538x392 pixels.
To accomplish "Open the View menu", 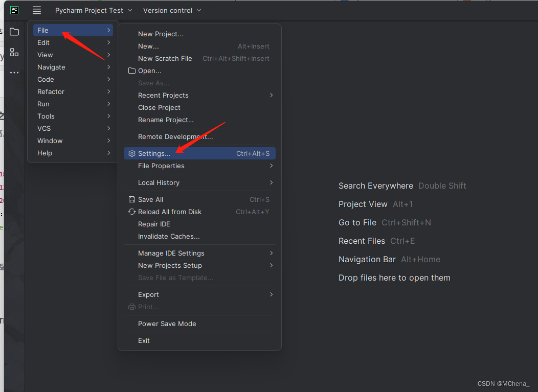I will (x=73, y=55).
